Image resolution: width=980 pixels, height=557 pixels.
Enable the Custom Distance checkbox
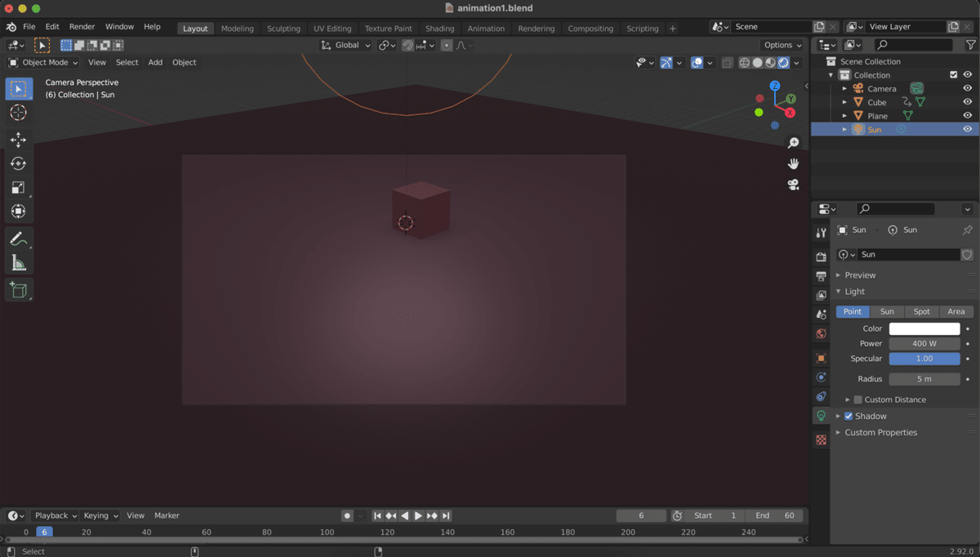(x=857, y=399)
